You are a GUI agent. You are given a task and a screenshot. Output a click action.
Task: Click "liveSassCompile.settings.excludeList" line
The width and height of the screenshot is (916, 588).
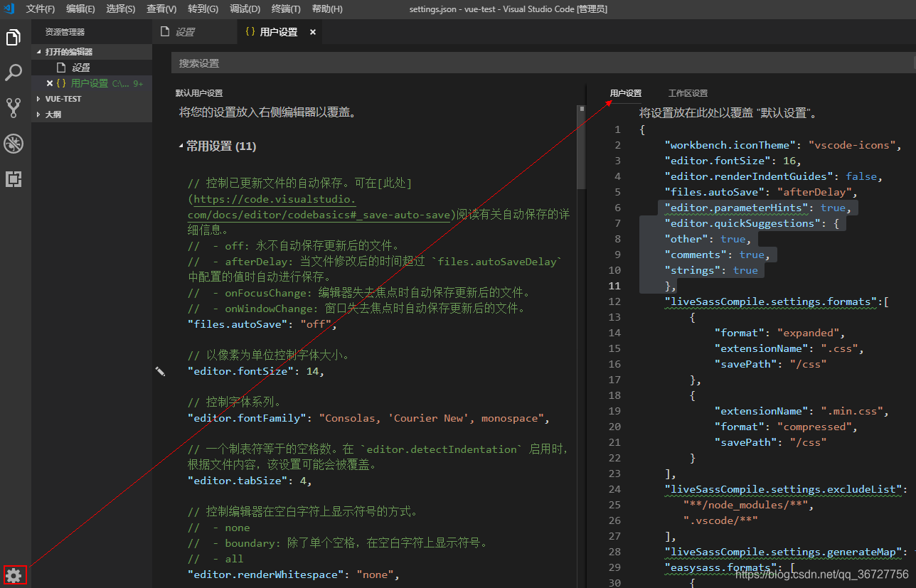(787, 489)
